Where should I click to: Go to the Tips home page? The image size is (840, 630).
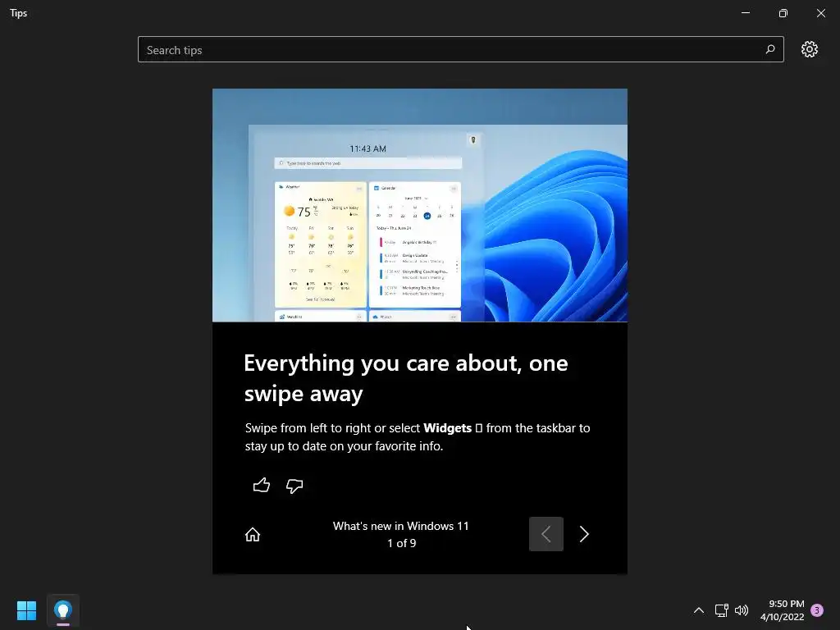(x=253, y=534)
